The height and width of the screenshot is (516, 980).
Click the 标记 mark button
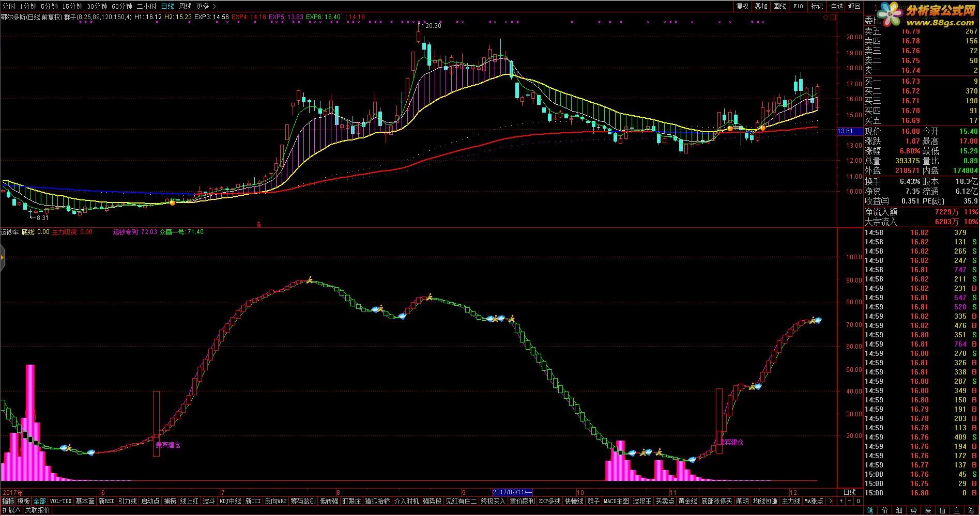click(817, 6)
